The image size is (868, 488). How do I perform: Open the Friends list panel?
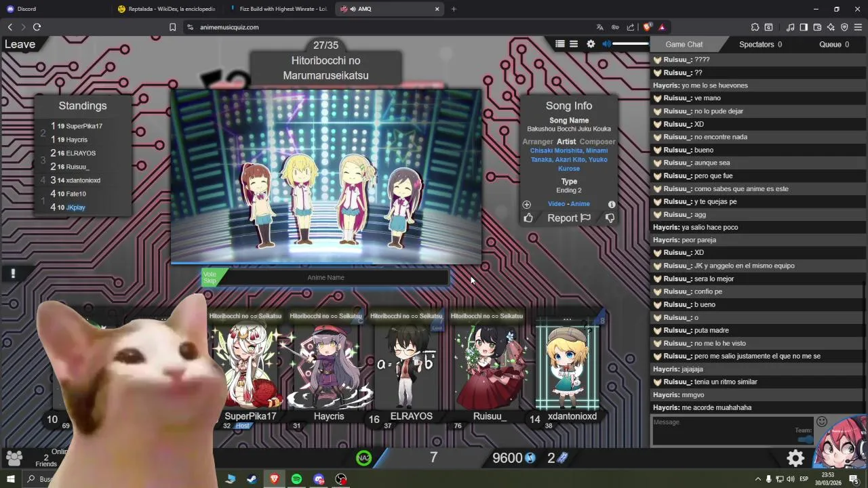click(14, 458)
